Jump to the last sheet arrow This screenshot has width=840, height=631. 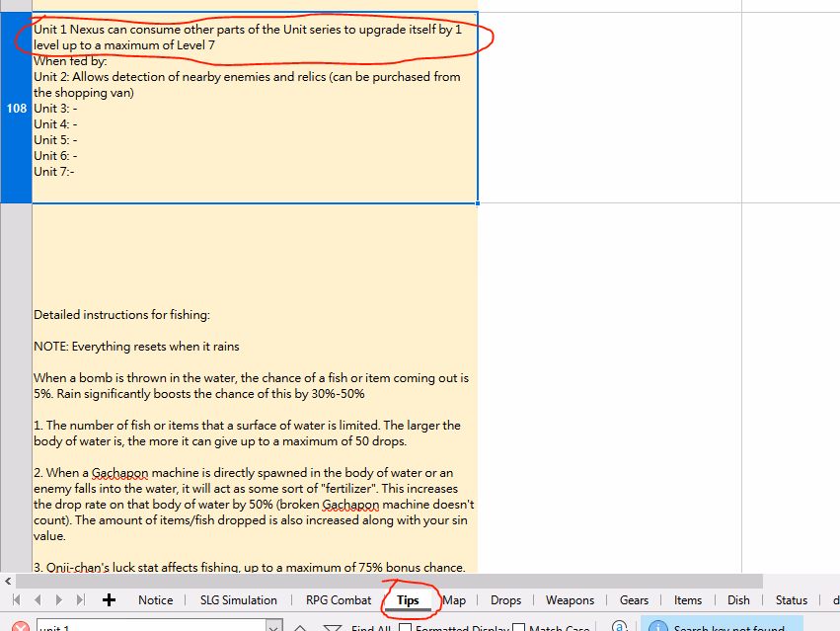[81, 599]
